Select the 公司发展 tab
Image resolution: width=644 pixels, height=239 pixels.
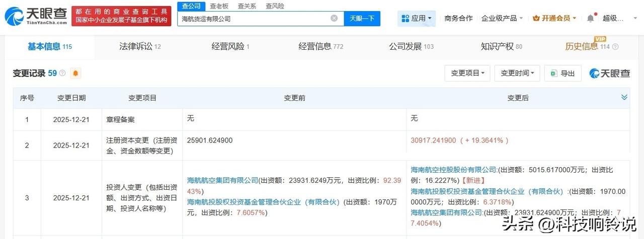411,47
